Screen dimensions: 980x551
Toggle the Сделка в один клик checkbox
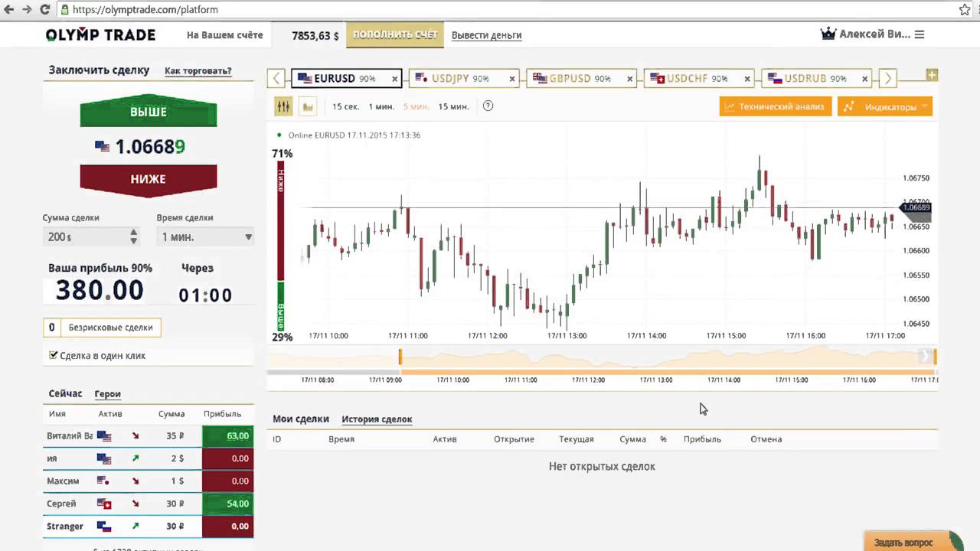tap(54, 355)
